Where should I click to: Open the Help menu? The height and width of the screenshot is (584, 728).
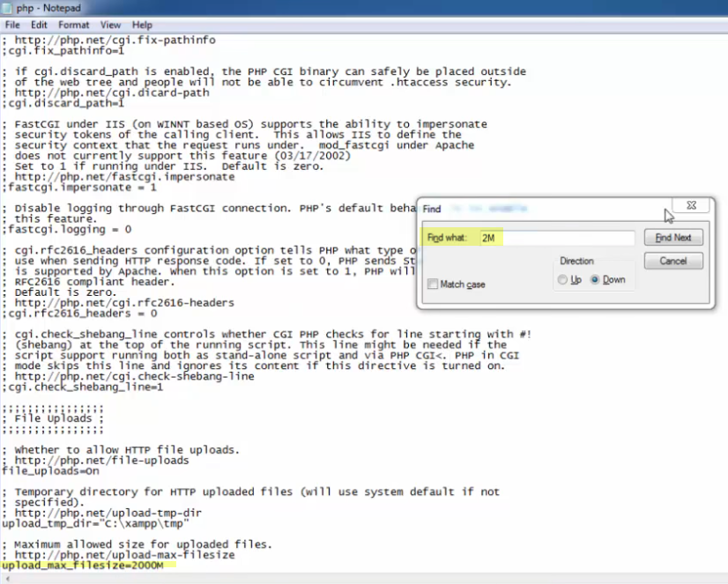coord(142,25)
